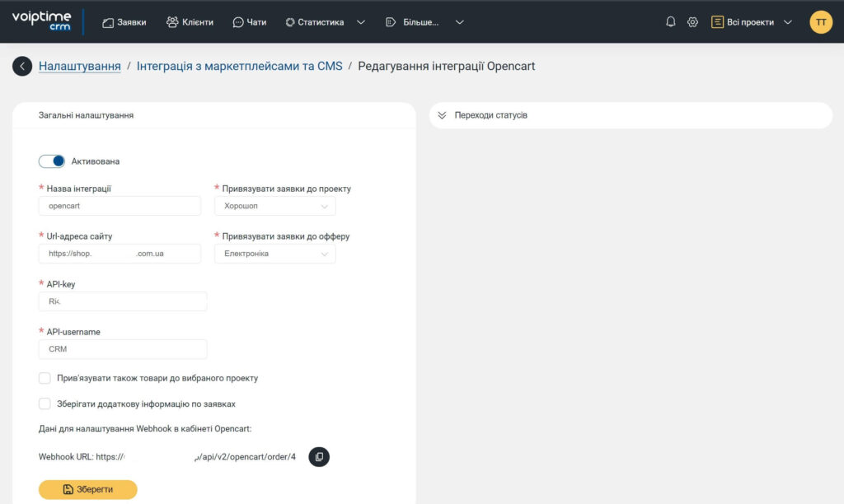The width and height of the screenshot is (844, 504).
Task: Click the Клієнти people icon
Action: [x=172, y=22]
